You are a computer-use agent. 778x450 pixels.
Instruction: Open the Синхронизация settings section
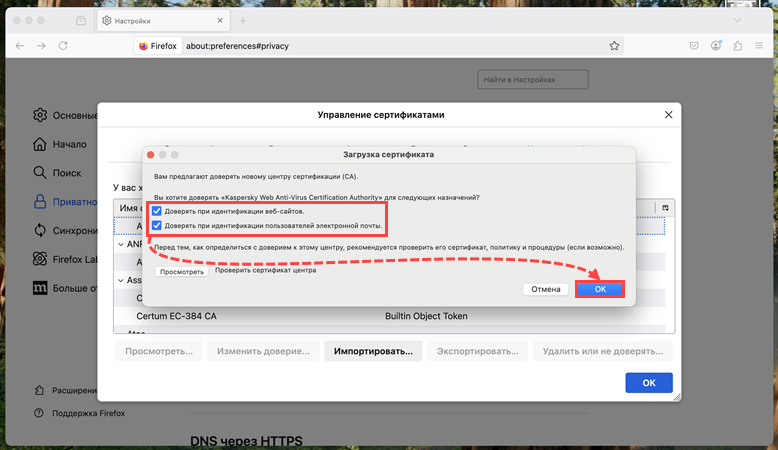pyautogui.click(x=65, y=231)
